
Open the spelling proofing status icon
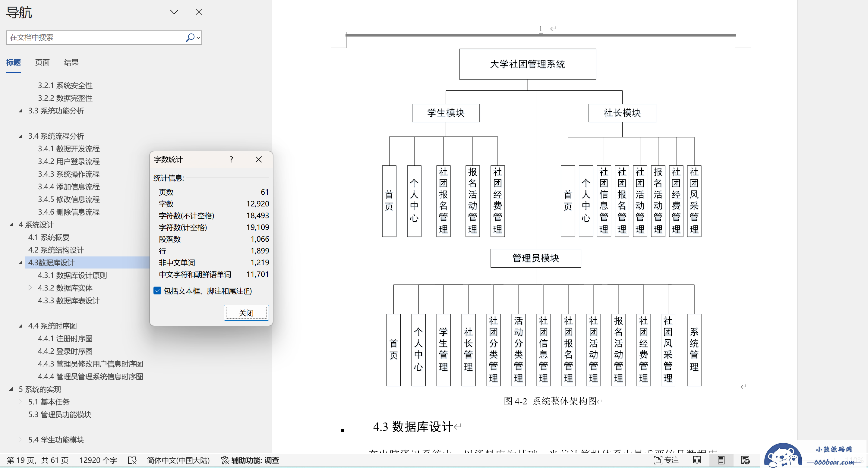pyautogui.click(x=132, y=460)
